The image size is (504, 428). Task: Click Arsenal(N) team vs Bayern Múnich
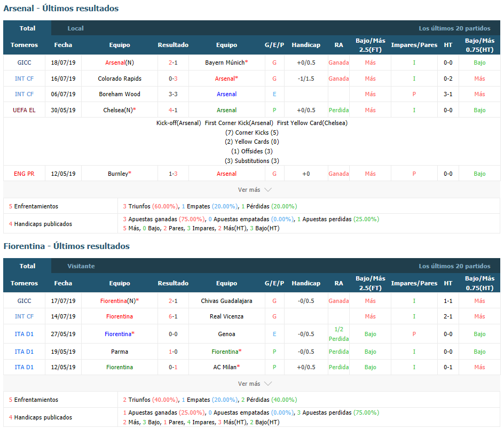coord(120,63)
